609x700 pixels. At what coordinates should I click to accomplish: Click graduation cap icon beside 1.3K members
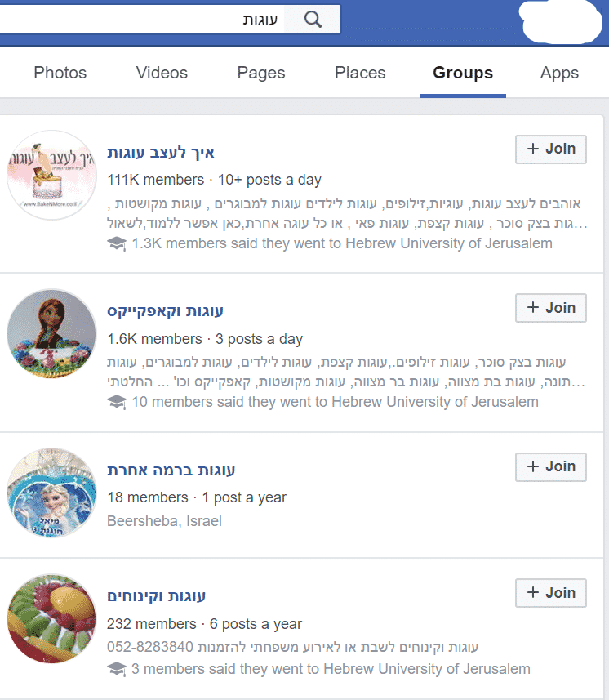(x=117, y=243)
